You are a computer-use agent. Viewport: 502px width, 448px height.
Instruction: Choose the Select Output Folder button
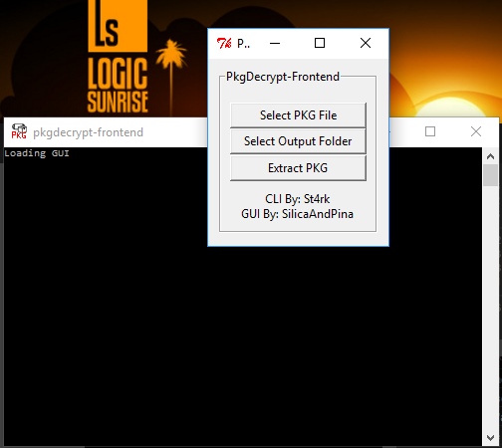[x=298, y=141]
